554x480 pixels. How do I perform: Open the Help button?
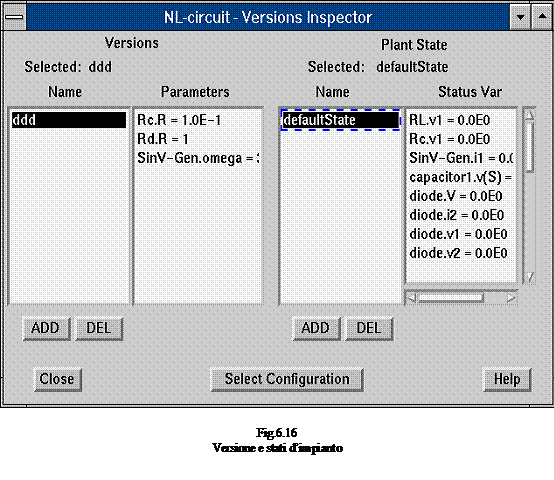[x=507, y=379]
